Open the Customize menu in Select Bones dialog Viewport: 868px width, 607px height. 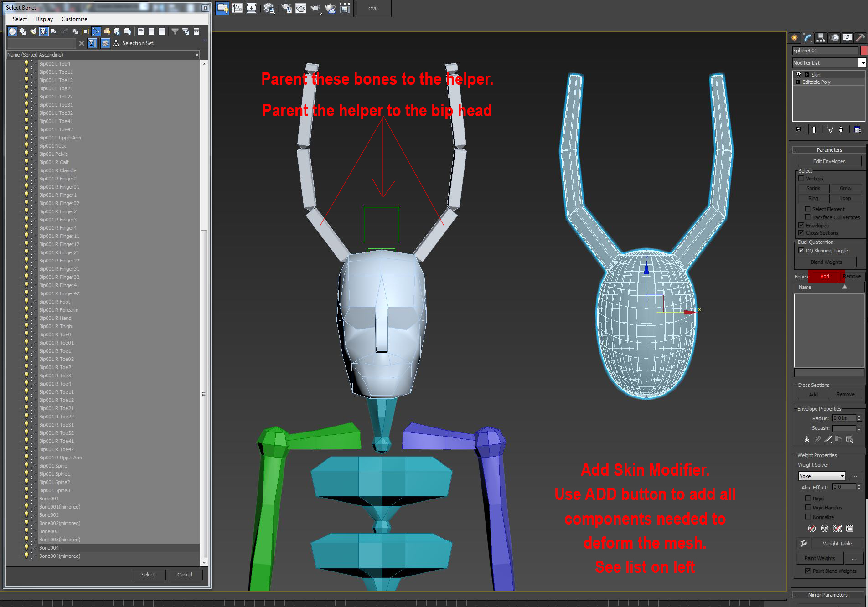(74, 19)
